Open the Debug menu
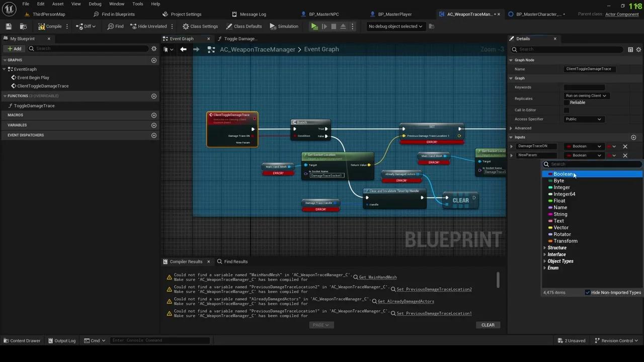644x362 pixels. 95,4
